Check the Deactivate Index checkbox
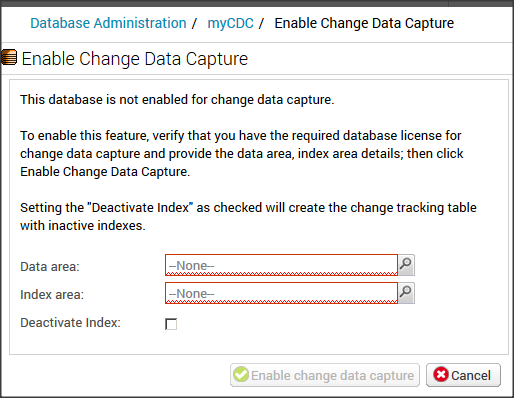Viewport: 514px width, 398px height. coord(171,324)
